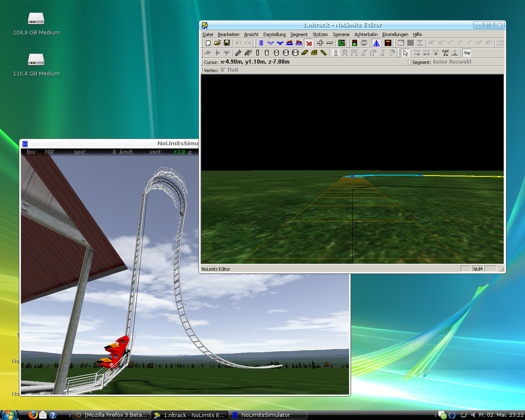
Task: Click the plus zoom-in icon
Action: (320, 43)
